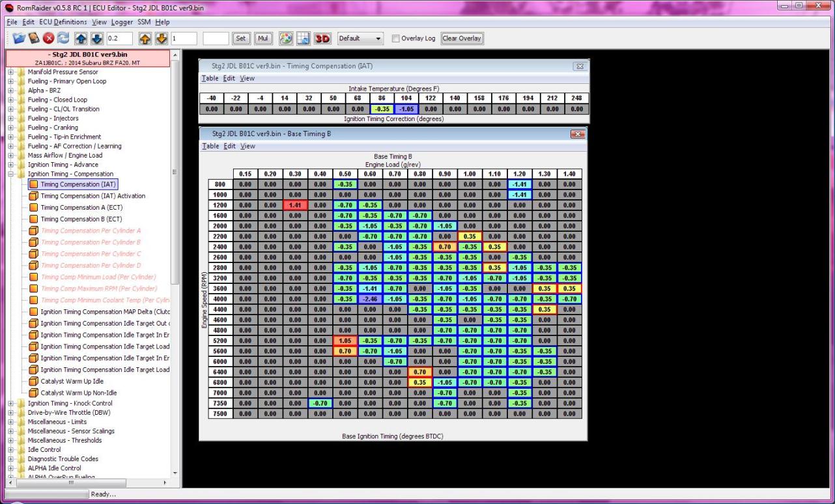Open Timing Compensation A (ECT) table

(81, 208)
